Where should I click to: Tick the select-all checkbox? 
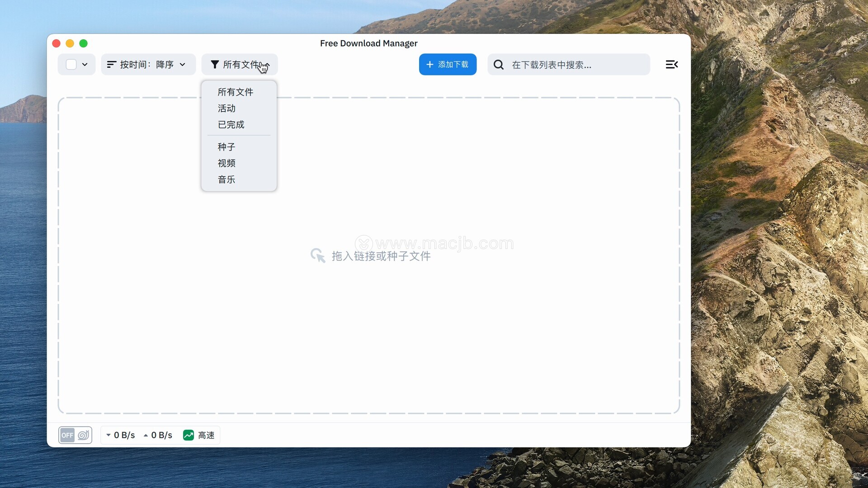click(71, 65)
